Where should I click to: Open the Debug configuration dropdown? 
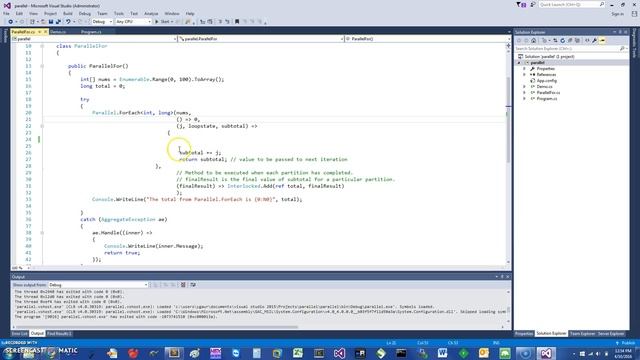102,22
